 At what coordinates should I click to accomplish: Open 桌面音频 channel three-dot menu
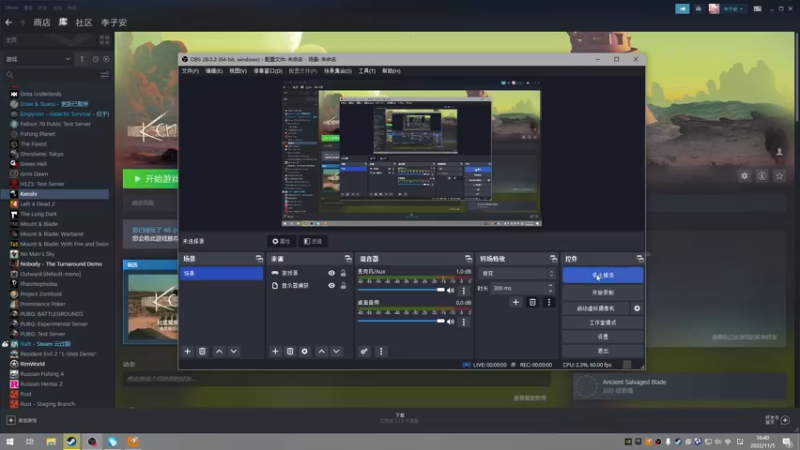(x=463, y=321)
